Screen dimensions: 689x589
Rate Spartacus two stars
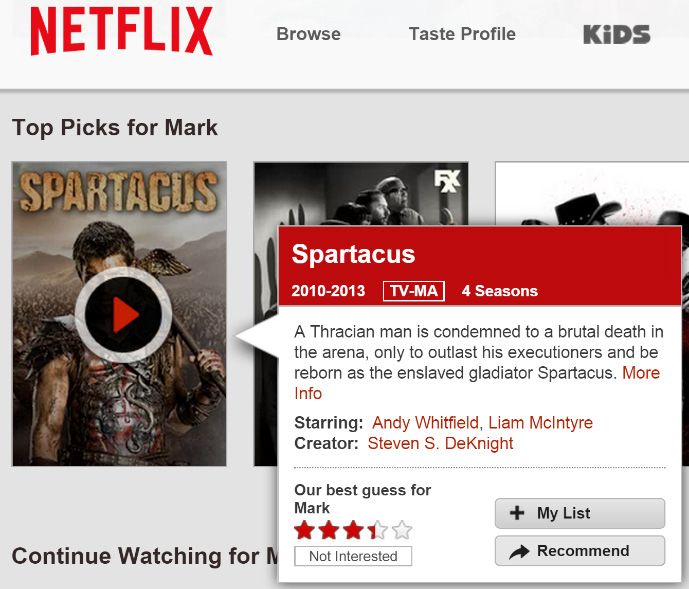(x=329, y=530)
